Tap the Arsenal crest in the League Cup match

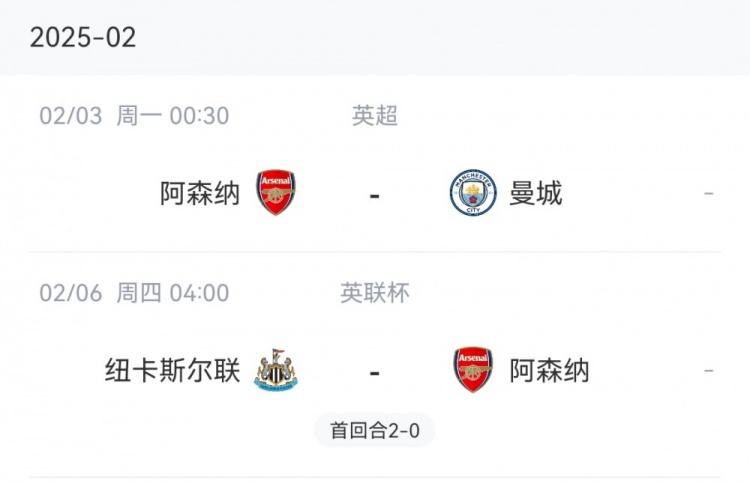pyautogui.click(x=473, y=370)
